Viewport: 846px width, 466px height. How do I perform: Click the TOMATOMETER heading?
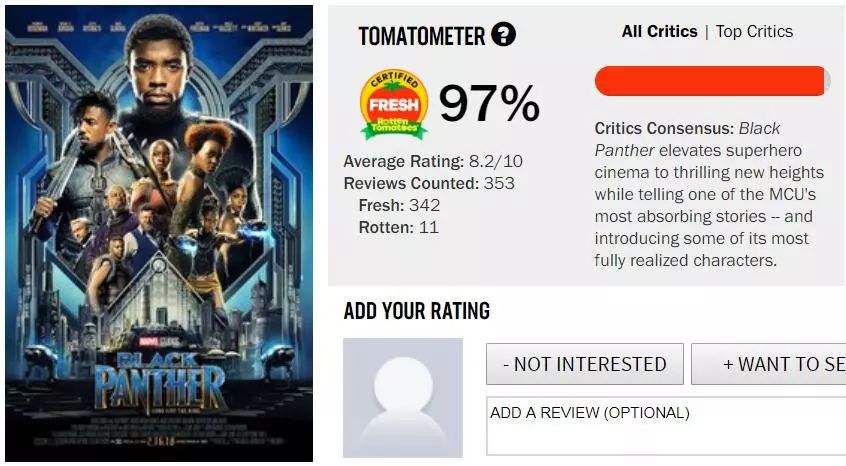pos(421,36)
